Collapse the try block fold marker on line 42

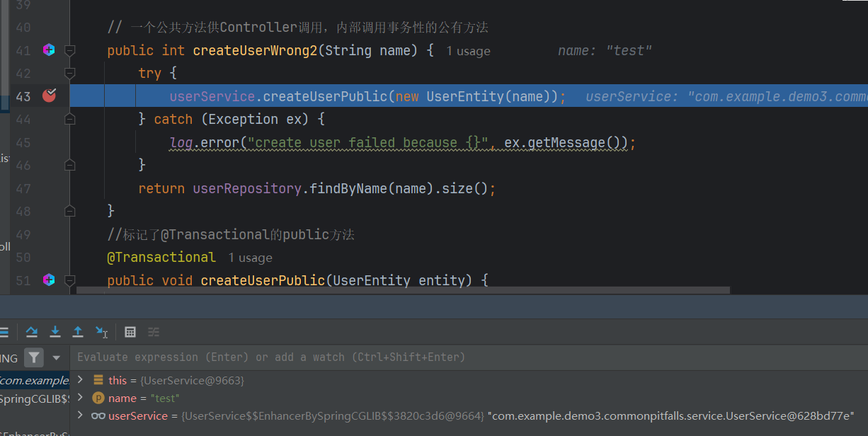(69, 74)
